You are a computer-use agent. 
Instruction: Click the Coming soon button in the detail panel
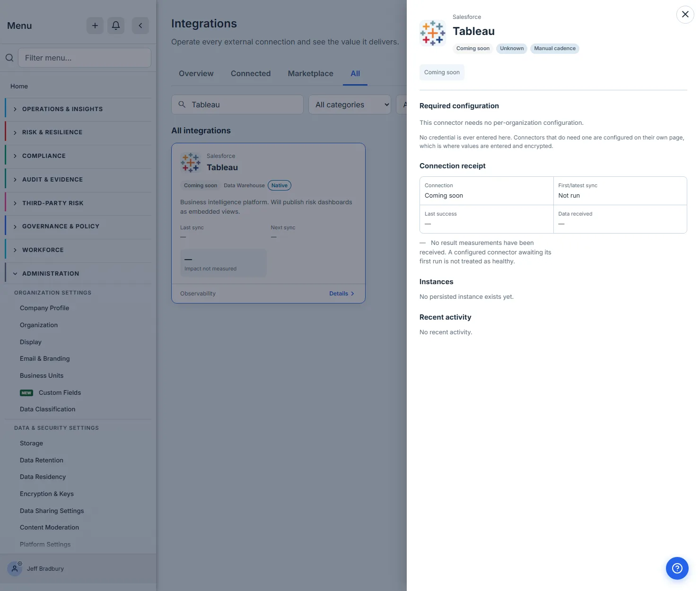coord(442,72)
